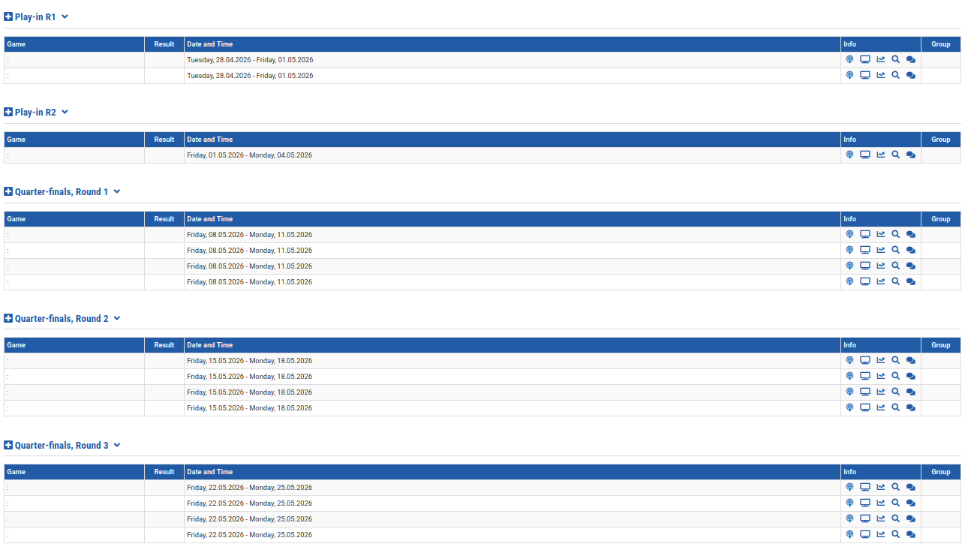Click magnifier icon in last Quarter-finals Round 3 row
Screen dimensions: 980x553
(x=895, y=535)
